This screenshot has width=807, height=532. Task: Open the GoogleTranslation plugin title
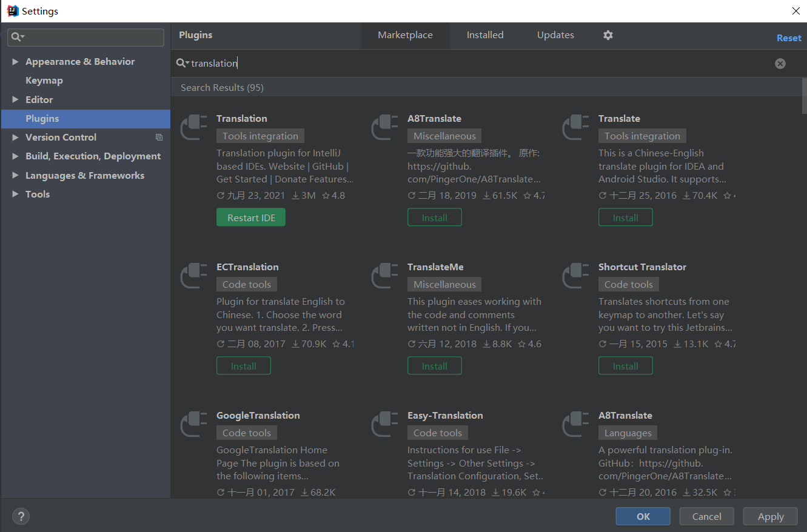tap(258, 416)
